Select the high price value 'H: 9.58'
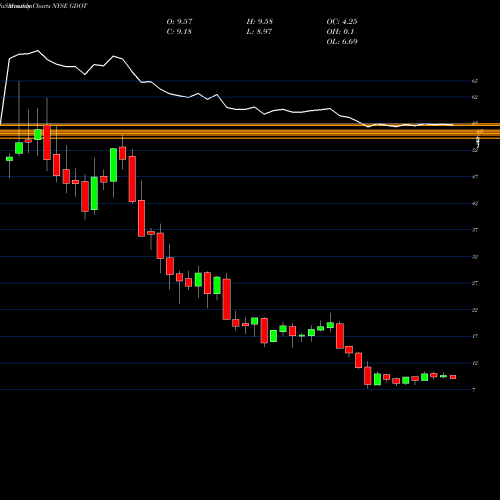This screenshot has height=500, width=500. tap(260, 22)
